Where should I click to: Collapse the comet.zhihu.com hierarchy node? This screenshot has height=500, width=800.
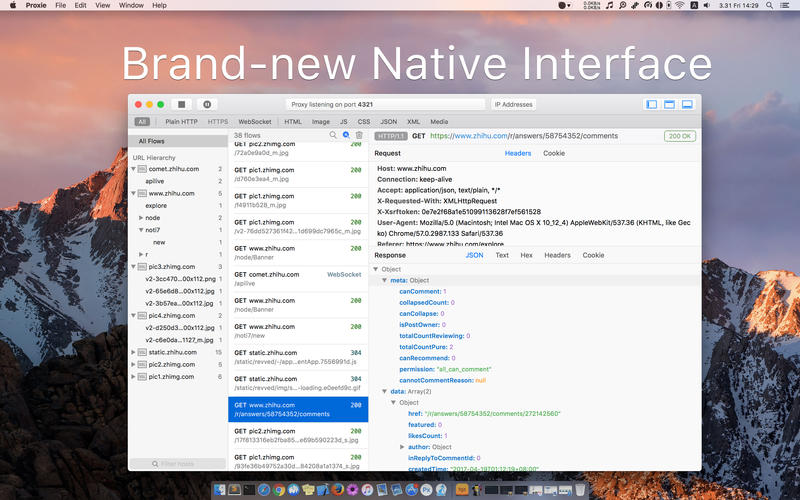point(133,169)
